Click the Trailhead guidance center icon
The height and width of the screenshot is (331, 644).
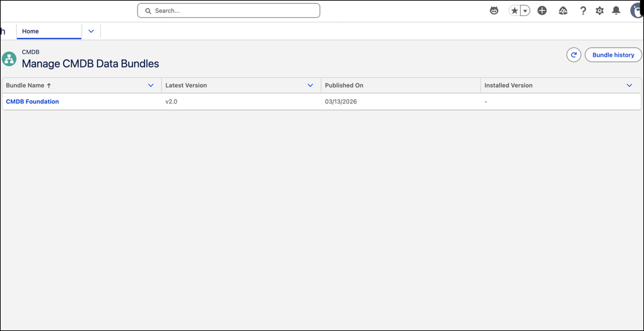pos(563,11)
